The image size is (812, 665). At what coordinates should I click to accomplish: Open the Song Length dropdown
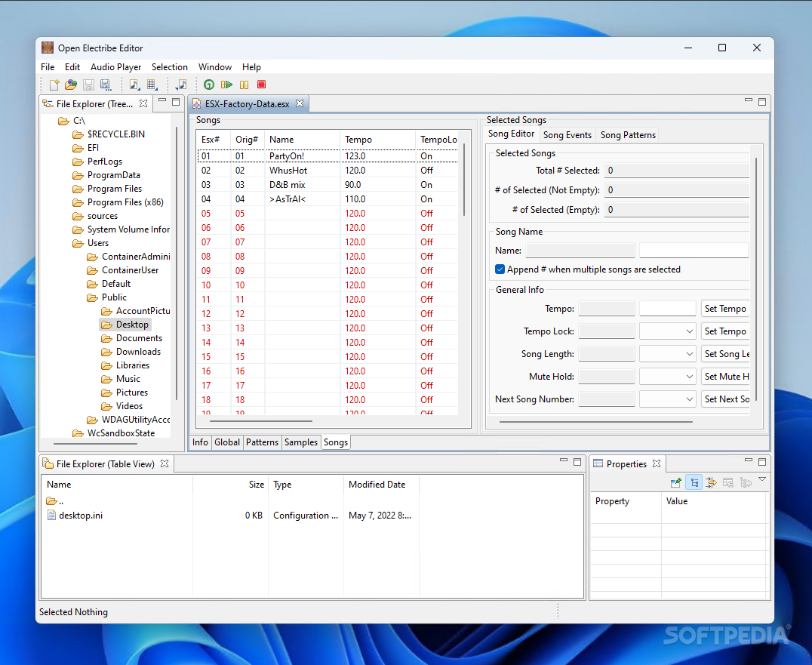[667, 354]
